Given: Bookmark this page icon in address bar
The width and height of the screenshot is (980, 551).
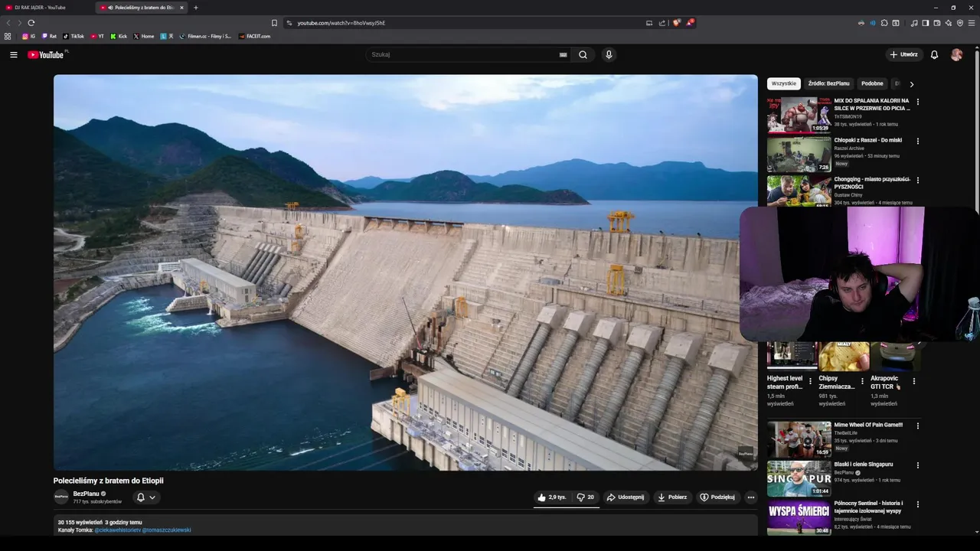Looking at the screenshot, I should [x=274, y=23].
